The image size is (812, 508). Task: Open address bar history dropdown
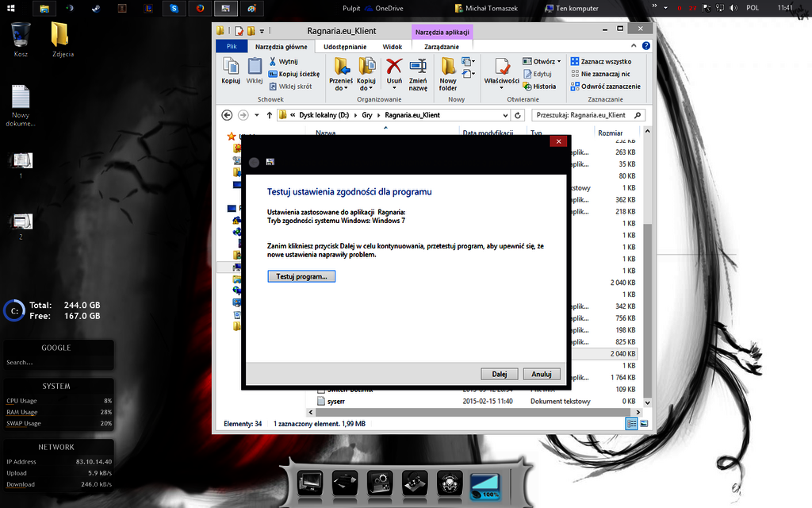(x=505, y=115)
